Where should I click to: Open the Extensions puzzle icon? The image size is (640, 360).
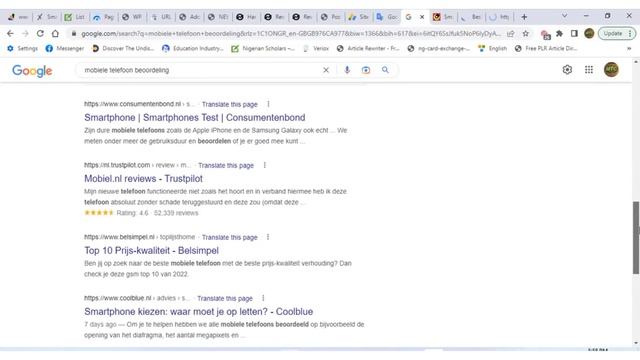click(560, 33)
